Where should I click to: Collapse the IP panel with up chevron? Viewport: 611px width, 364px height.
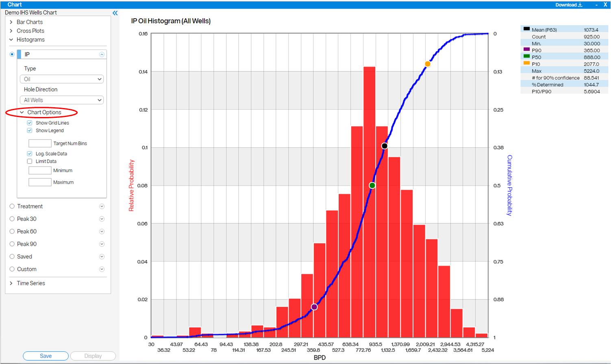[x=102, y=54]
